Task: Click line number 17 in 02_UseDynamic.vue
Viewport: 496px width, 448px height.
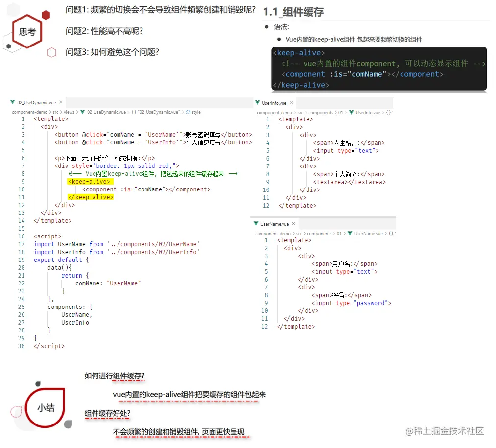Action: tap(21, 244)
